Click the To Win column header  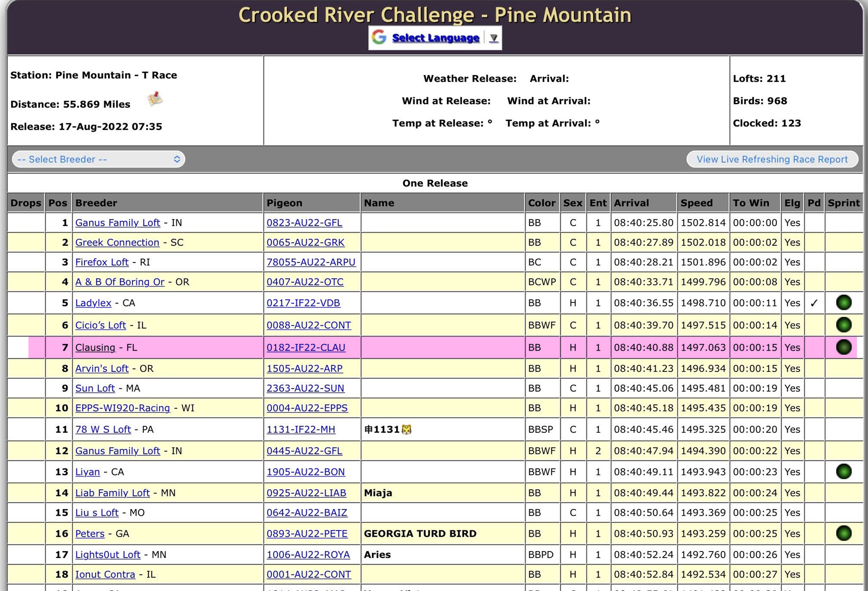tap(755, 203)
